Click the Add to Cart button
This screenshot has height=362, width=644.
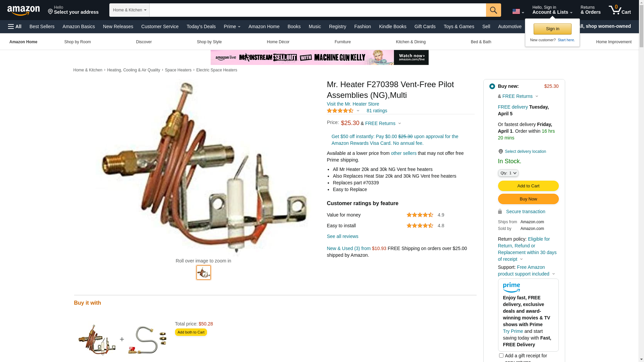528,186
